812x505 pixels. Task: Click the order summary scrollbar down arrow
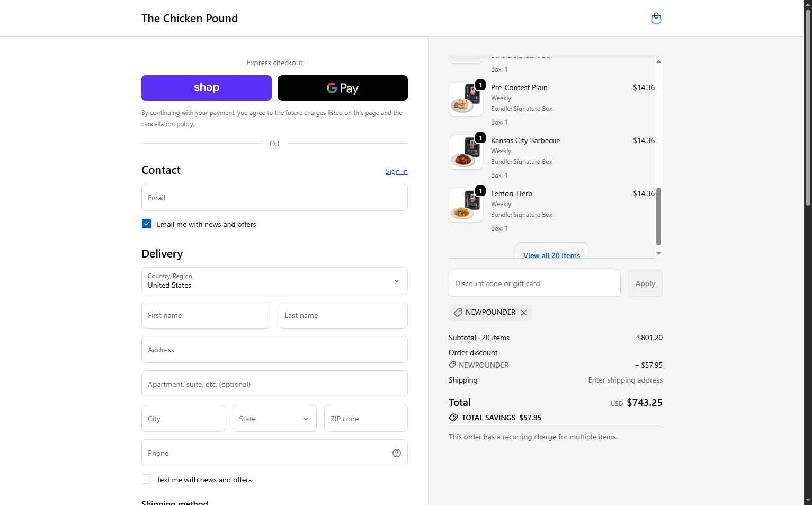point(658,253)
